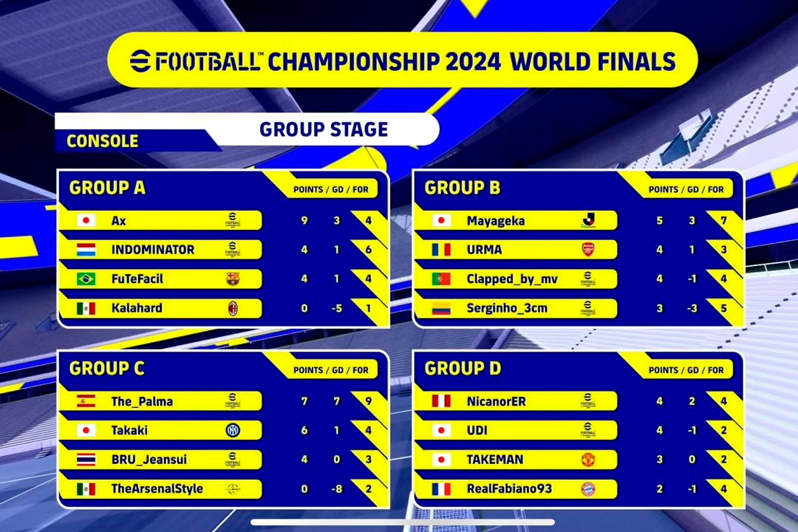Select the GROUP STAGE tab

pos(324,129)
